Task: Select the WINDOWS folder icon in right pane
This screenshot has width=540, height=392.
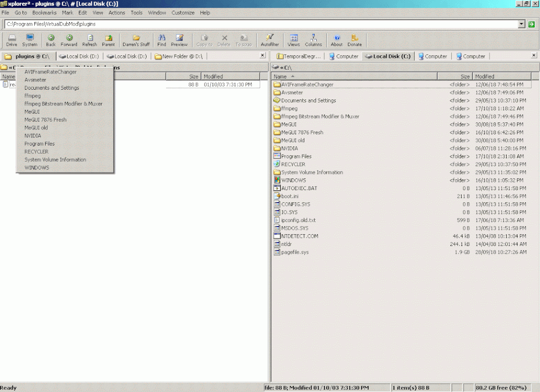Action: 277,180
